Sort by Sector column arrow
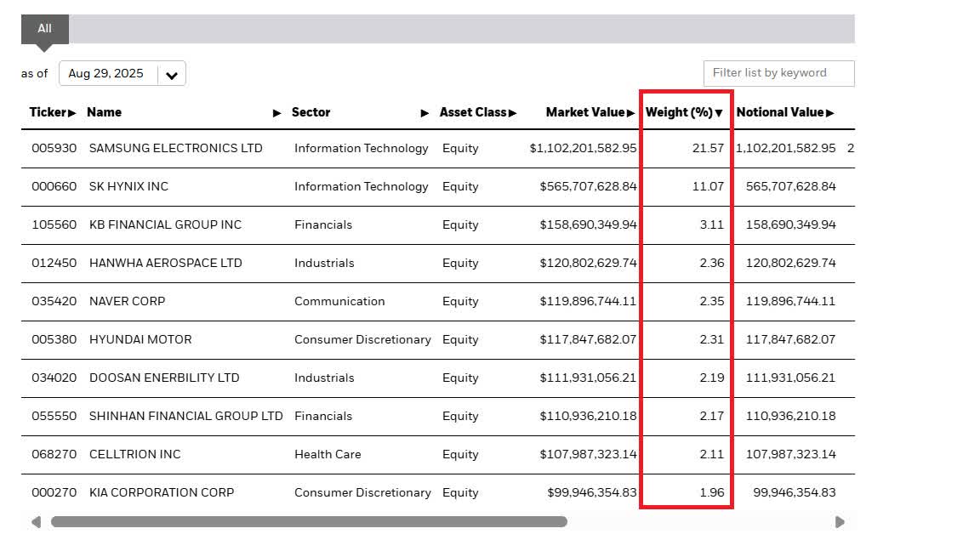Viewport: 980px width, 551px height. coord(425,113)
